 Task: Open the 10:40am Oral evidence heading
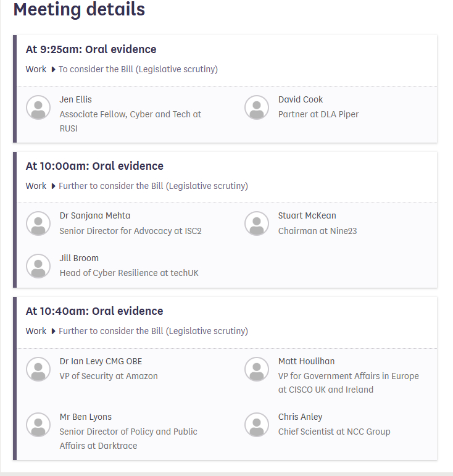click(x=94, y=311)
